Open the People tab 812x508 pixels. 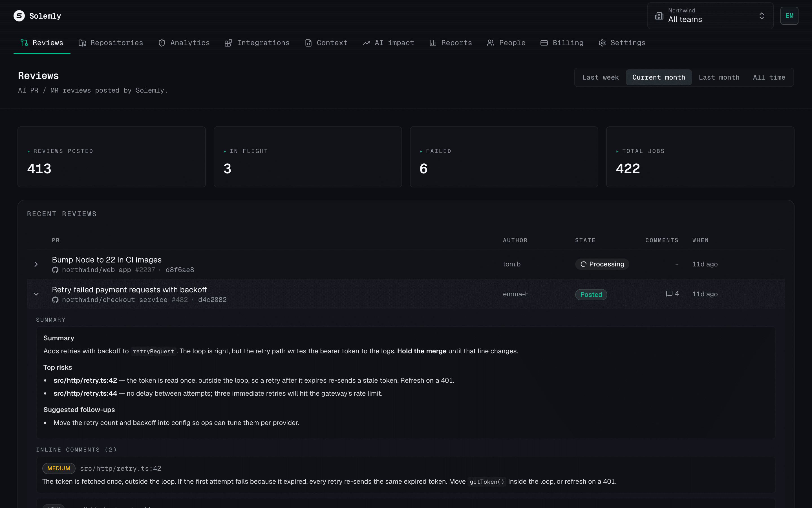[506, 43]
